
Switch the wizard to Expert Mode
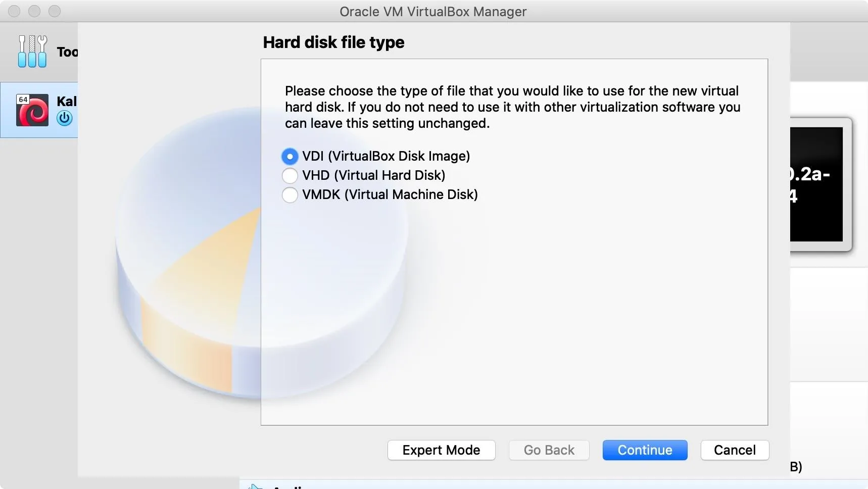[x=441, y=450]
